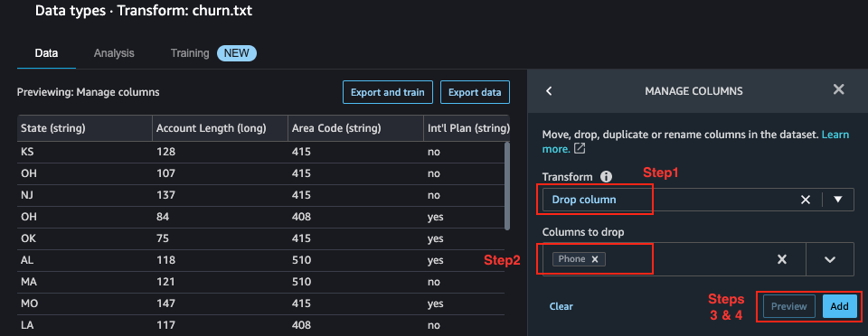
Task: Click the table's vertical scrollbar
Action: click(507, 186)
